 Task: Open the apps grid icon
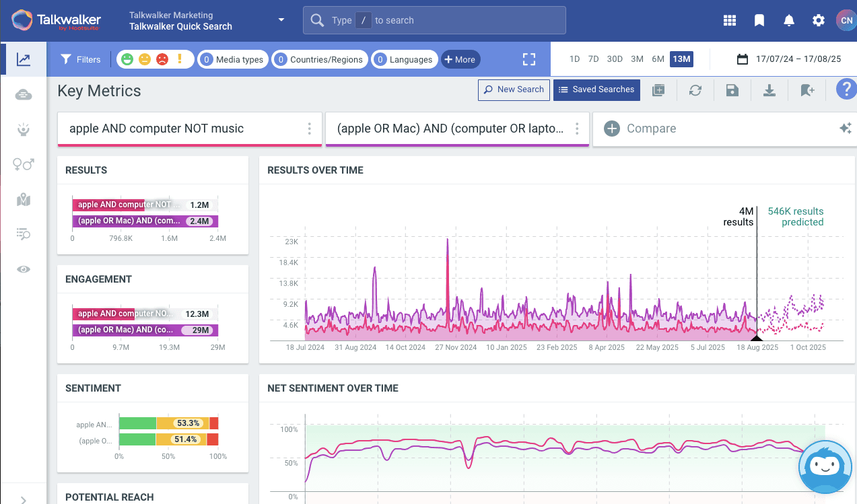tap(730, 21)
